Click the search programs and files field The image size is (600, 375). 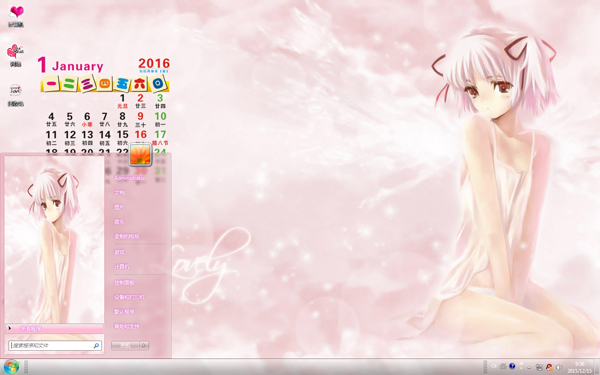(x=55, y=346)
